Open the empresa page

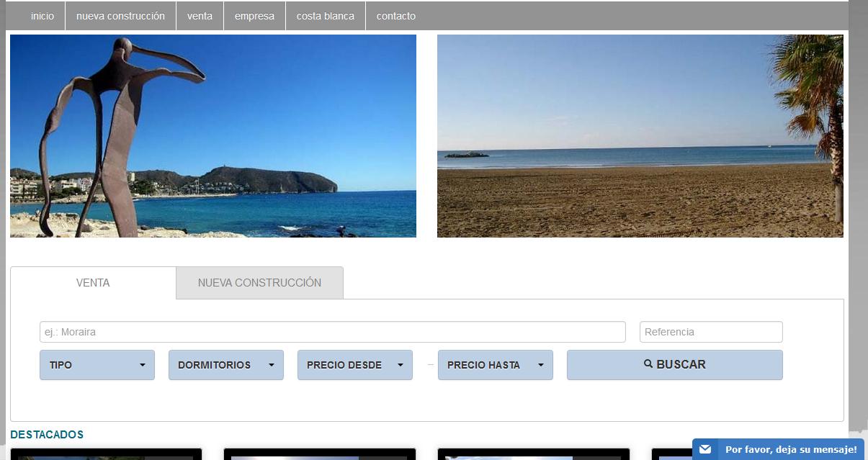point(254,16)
